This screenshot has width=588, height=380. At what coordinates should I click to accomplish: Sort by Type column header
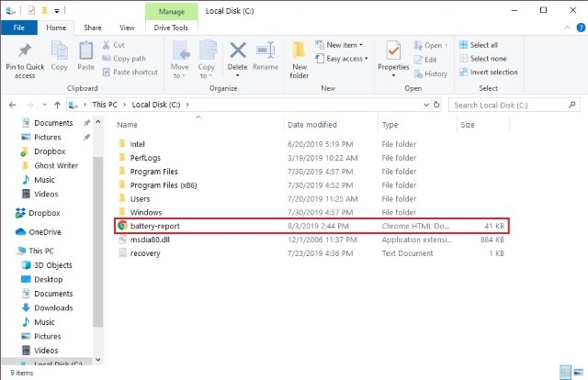[390, 125]
